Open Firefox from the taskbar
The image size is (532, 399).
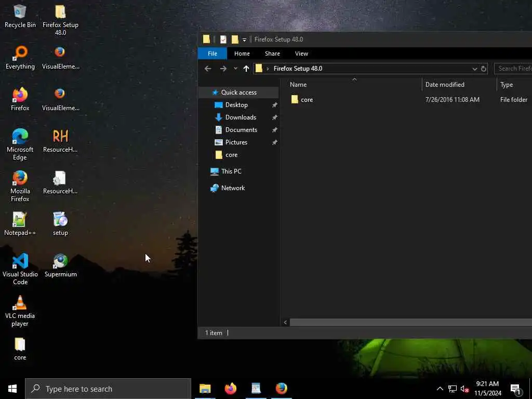(230, 389)
